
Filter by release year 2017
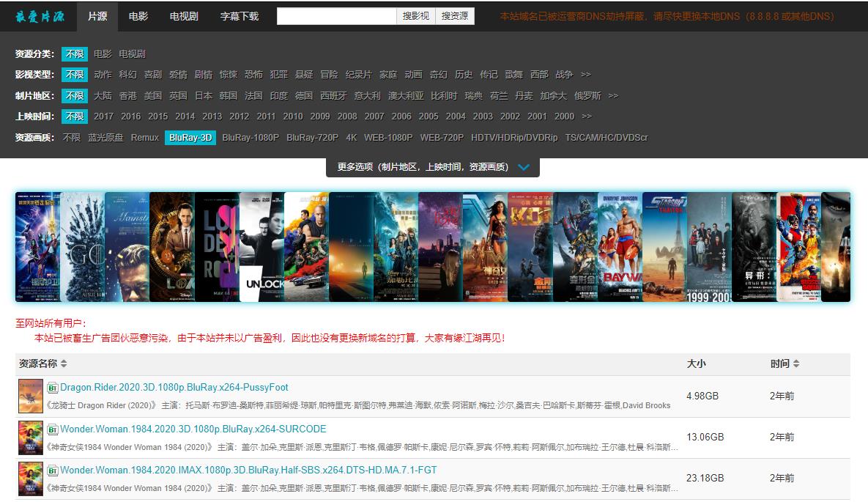click(x=103, y=117)
